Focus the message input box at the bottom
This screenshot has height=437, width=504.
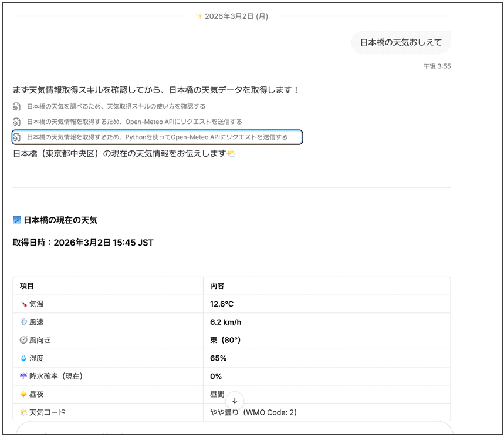pos(235,429)
